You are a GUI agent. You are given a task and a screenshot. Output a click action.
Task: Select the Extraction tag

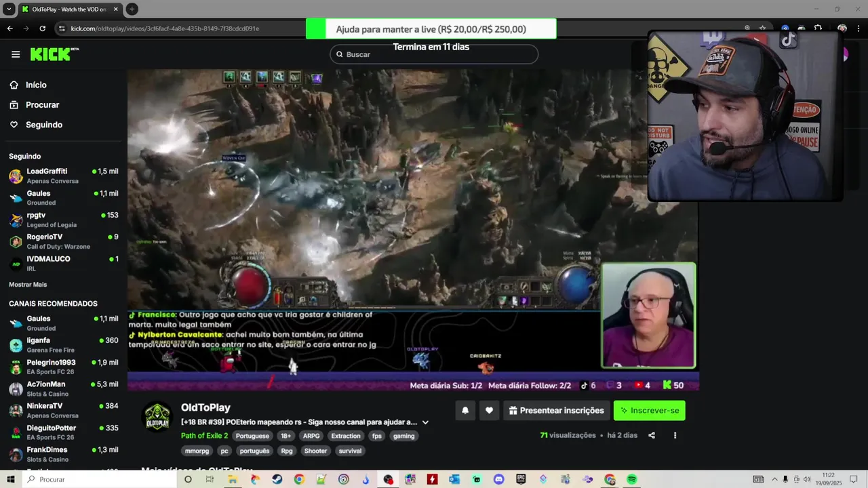[x=346, y=436]
